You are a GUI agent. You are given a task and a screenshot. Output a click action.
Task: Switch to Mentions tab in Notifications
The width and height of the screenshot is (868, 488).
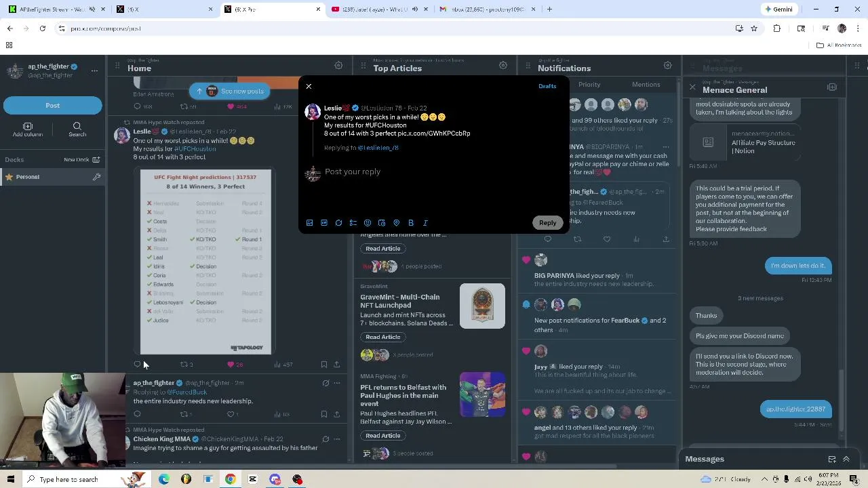click(x=646, y=85)
